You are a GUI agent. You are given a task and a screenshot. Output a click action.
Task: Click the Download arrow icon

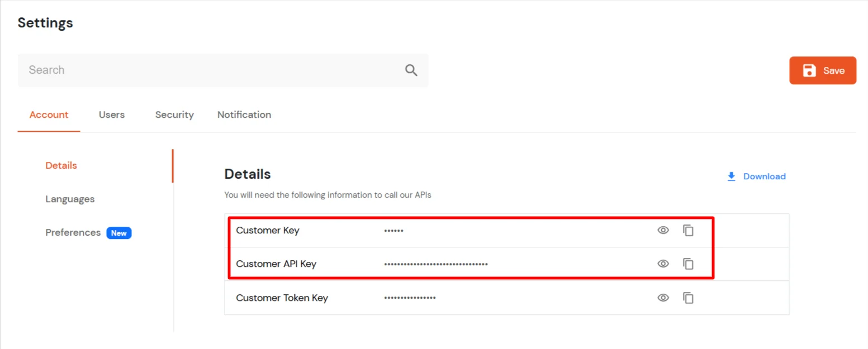[x=731, y=176]
